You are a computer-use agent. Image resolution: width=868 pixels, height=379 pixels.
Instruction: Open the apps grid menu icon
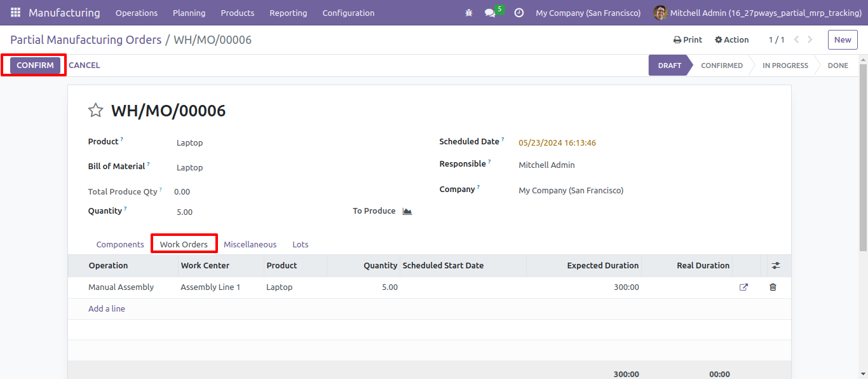[15, 13]
